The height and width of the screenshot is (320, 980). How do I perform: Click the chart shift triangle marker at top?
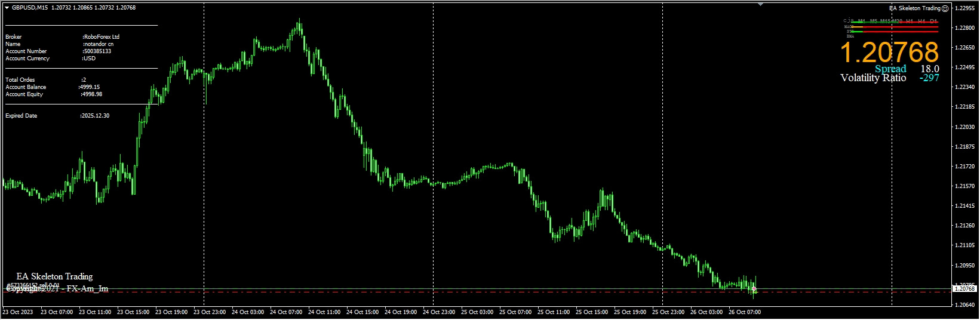(x=760, y=4)
